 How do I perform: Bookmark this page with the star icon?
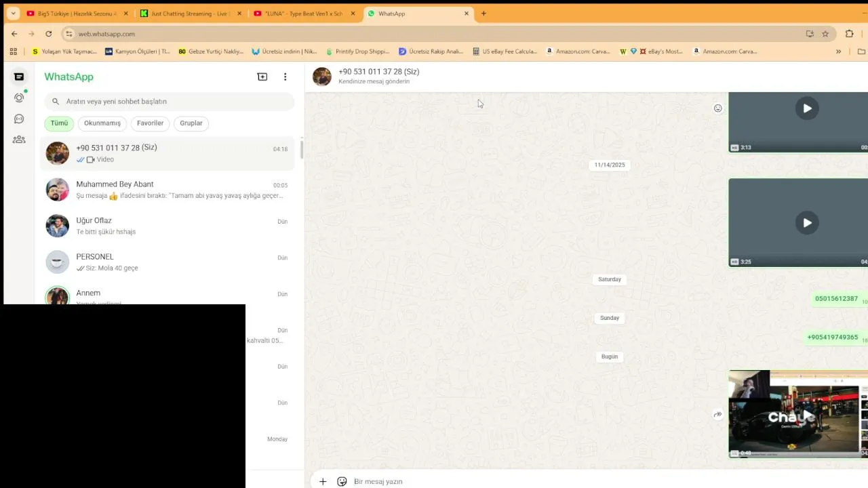[x=825, y=34]
